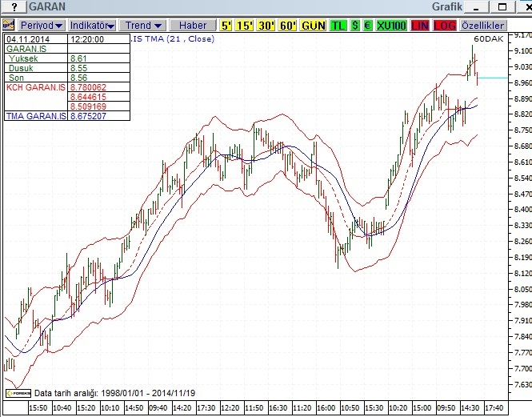Open the Trend dropdown menu
532x417 pixels.
[143, 26]
